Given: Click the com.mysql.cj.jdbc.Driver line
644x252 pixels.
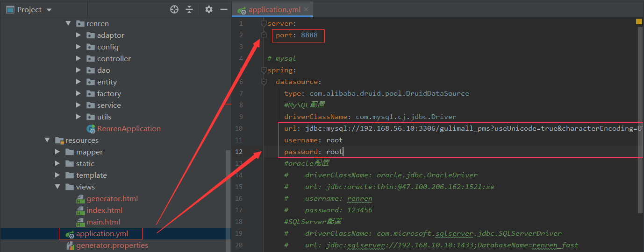Looking at the screenshot, I should [x=370, y=117].
